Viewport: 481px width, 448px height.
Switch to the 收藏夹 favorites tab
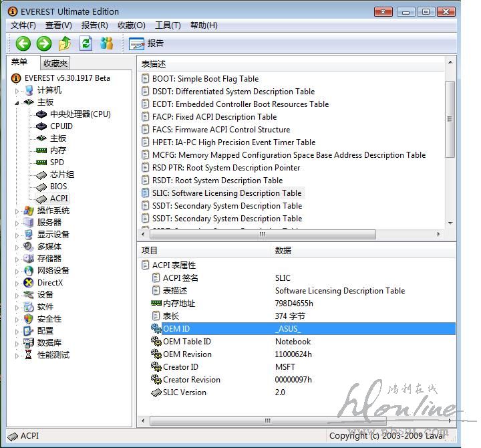pyautogui.click(x=55, y=64)
